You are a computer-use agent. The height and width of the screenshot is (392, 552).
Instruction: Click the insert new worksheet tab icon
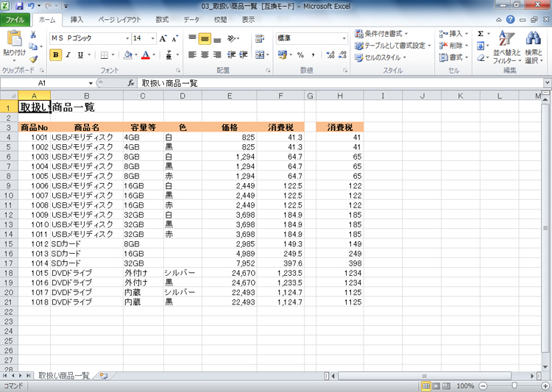point(104,376)
